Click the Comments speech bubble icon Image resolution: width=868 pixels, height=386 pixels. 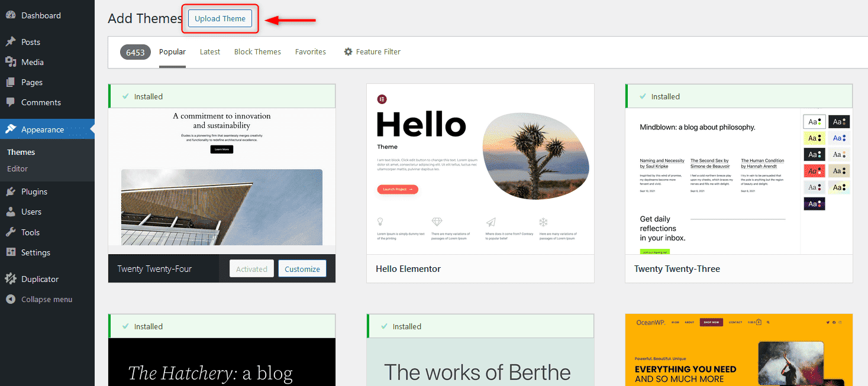click(x=11, y=102)
